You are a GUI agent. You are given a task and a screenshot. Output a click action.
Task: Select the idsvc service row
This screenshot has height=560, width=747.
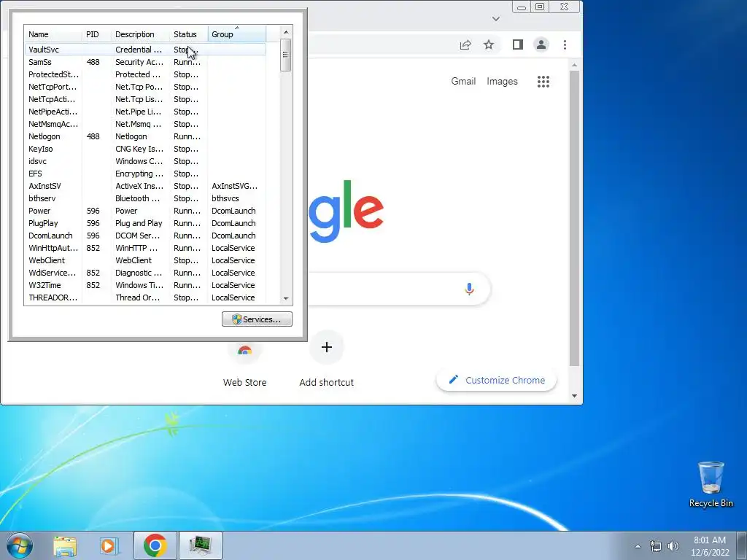pyautogui.click(x=145, y=161)
